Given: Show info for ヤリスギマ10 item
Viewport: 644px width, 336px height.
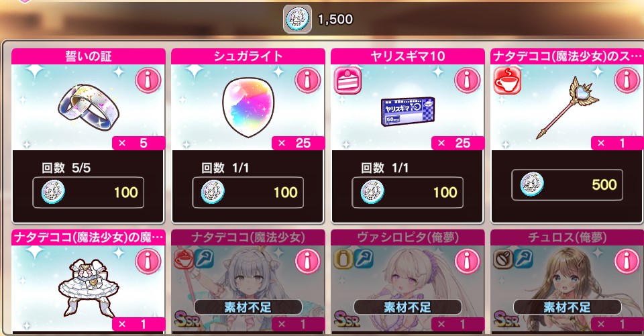Looking at the screenshot, I should [x=468, y=80].
